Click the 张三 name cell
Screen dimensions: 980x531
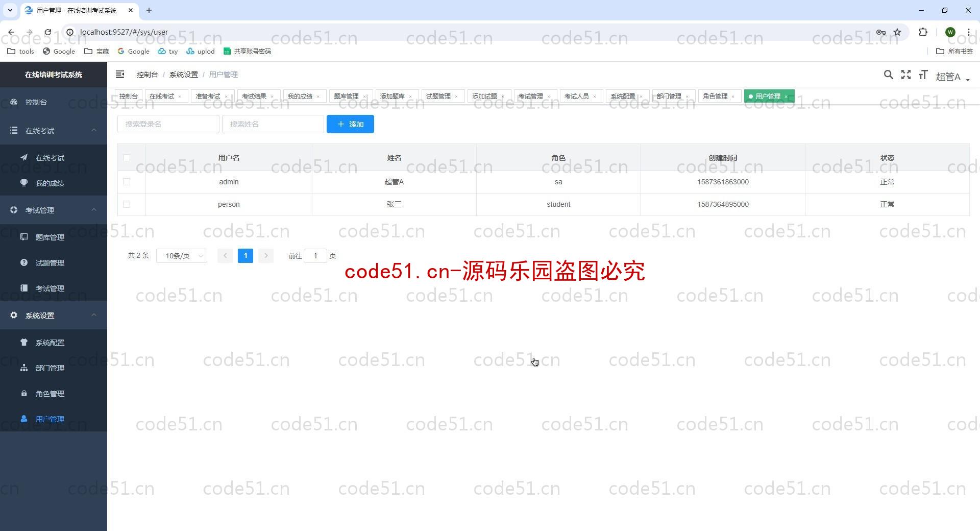(x=394, y=204)
